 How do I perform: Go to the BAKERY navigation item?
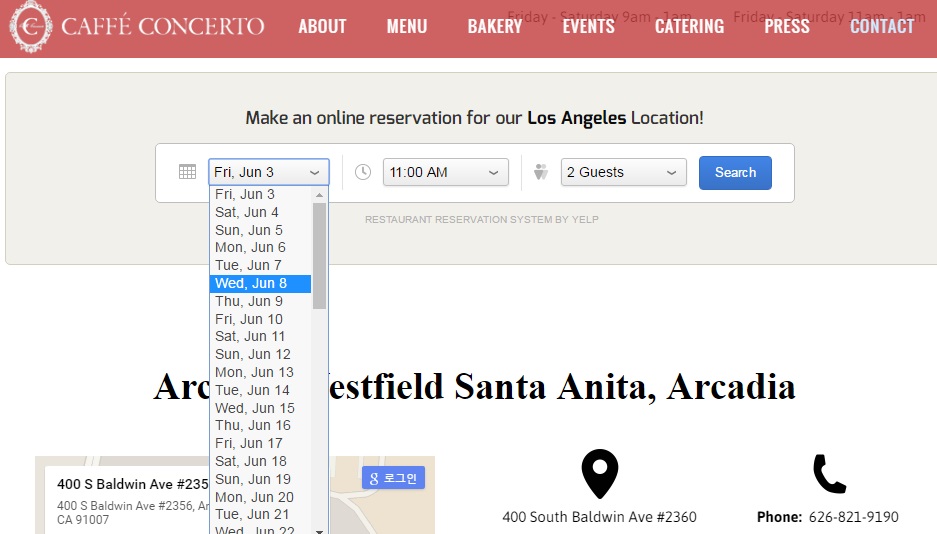pos(495,27)
